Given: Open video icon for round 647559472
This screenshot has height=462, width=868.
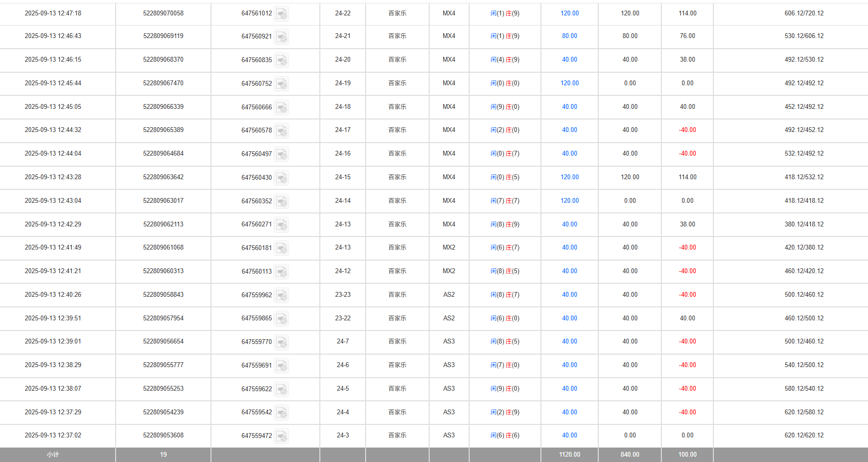Looking at the screenshot, I should click(282, 436).
